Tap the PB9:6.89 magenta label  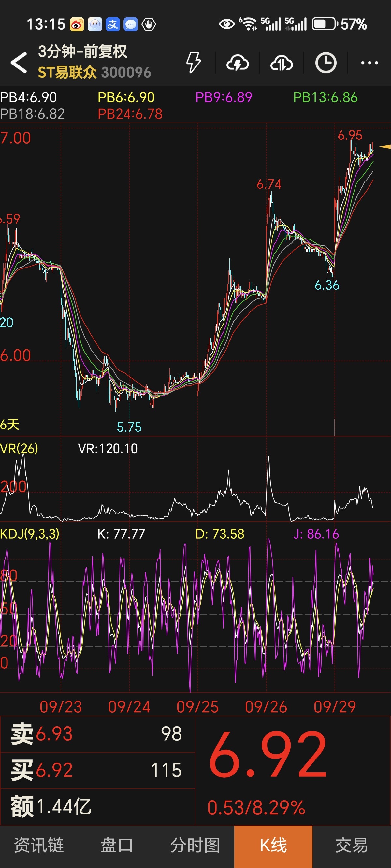click(224, 97)
